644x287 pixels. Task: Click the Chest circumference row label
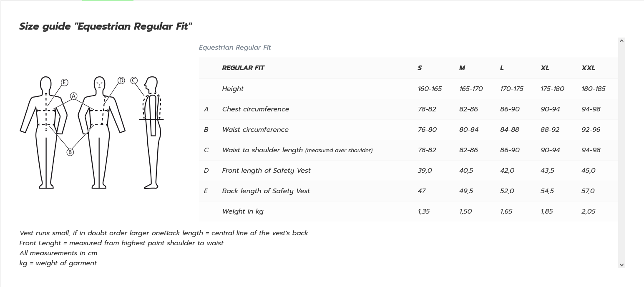click(255, 109)
